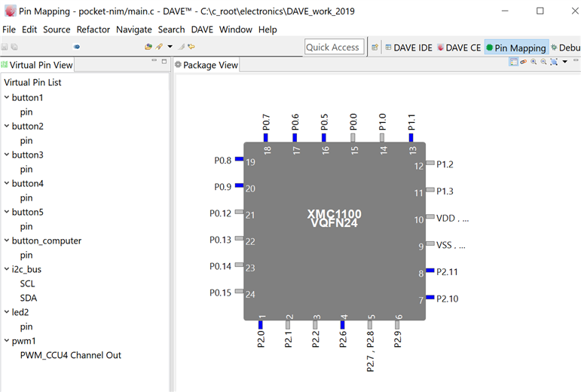Click the blue pin marker for P0.7

[x=266, y=137]
